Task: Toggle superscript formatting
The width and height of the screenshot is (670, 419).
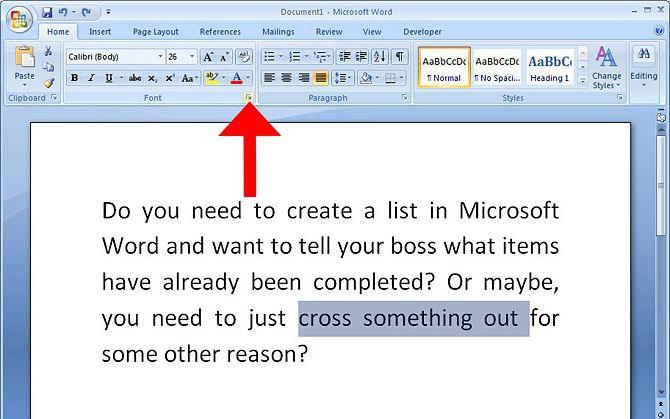Action: coord(170,78)
